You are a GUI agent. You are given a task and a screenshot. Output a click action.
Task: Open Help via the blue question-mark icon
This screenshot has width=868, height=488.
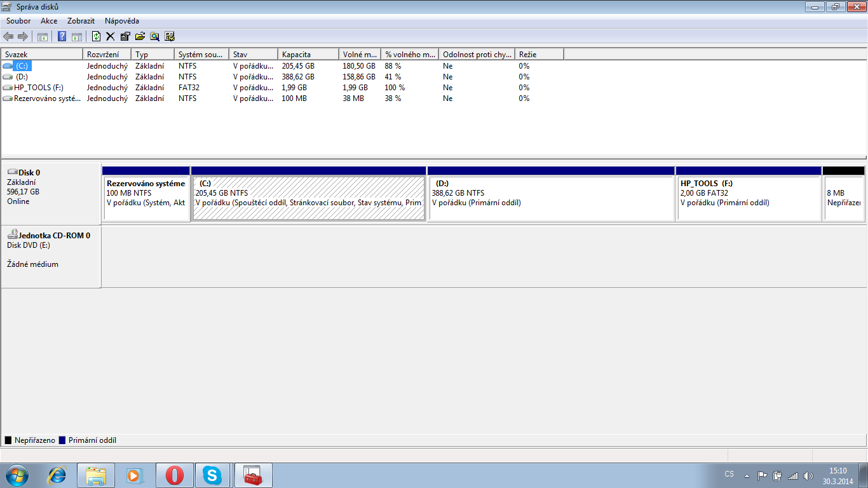pyautogui.click(x=62, y=36)
